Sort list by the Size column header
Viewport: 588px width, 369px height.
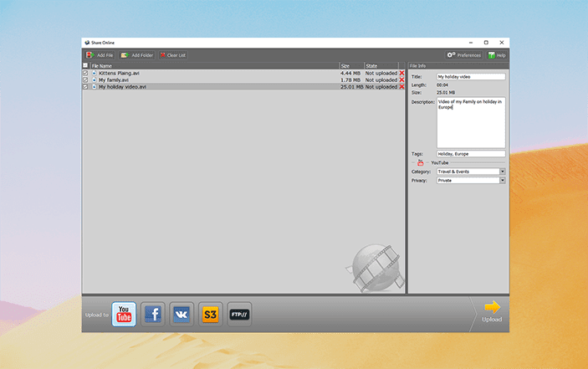click(x=350, y=65)
